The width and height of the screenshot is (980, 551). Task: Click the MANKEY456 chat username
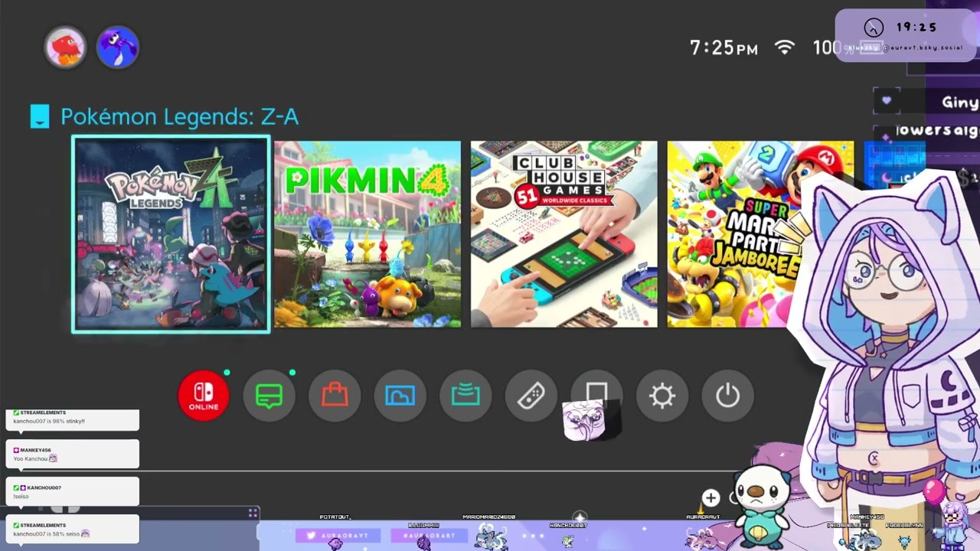click(35, 450)
